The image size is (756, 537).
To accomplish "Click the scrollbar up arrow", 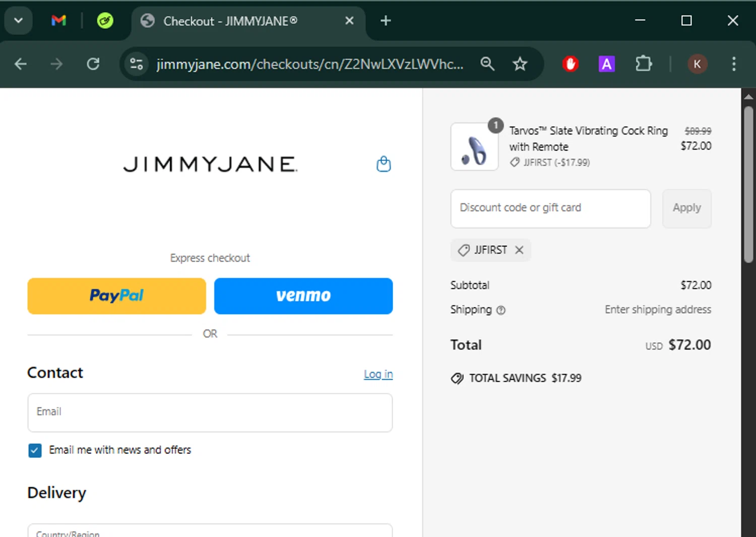I will (x=748, y=96).
